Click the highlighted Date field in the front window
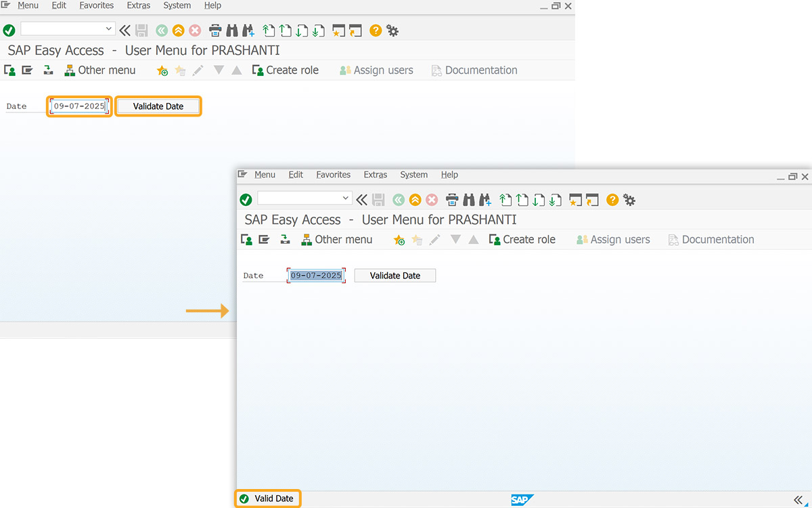 tap(316, 276)
